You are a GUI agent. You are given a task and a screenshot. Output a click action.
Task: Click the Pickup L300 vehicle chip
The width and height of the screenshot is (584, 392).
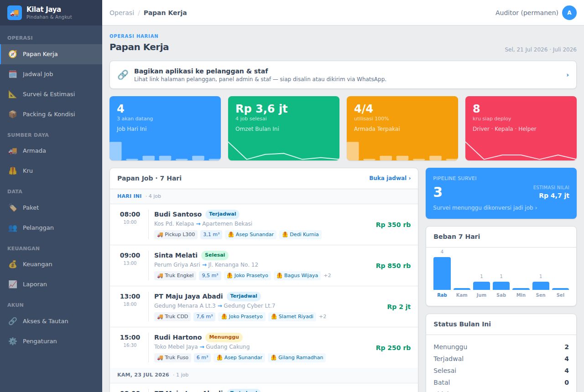(176, 235)
